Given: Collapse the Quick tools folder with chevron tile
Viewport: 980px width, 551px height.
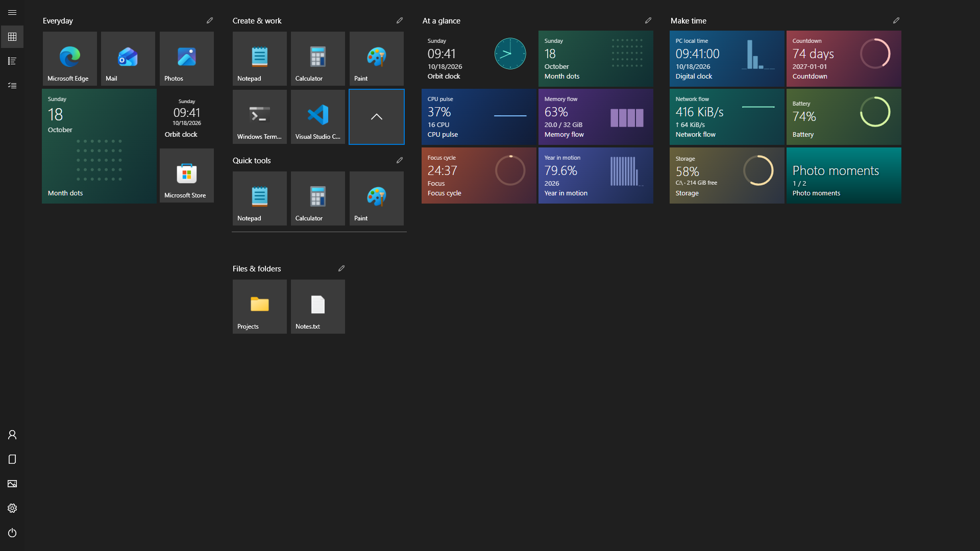Looking at the screenshot, I should [x=377, y=117].
